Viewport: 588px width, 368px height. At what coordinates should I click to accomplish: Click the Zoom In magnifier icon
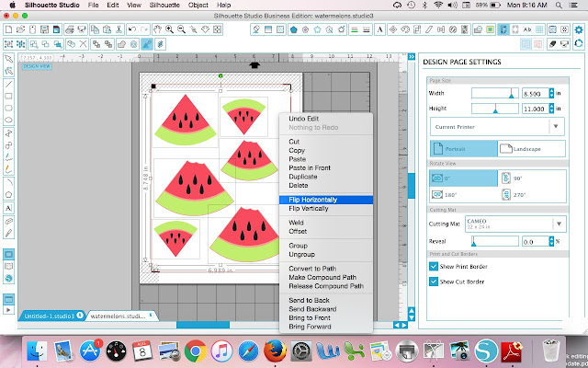pyautogui.click(x=169, y=29)
